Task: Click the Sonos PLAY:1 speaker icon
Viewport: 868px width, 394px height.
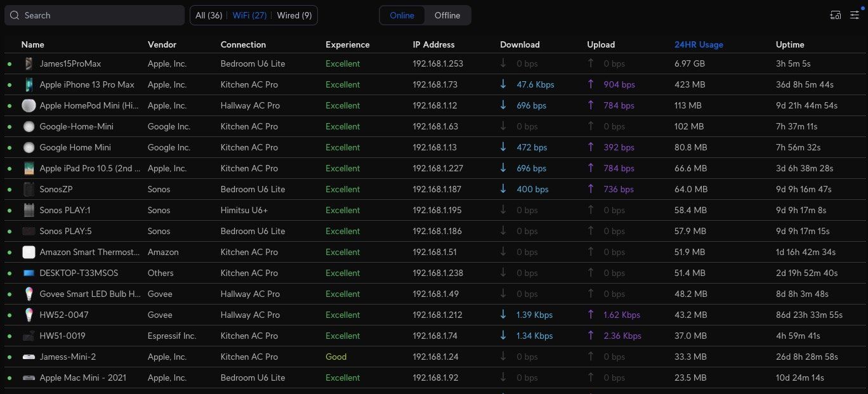Action: click(x=29, y=210)
